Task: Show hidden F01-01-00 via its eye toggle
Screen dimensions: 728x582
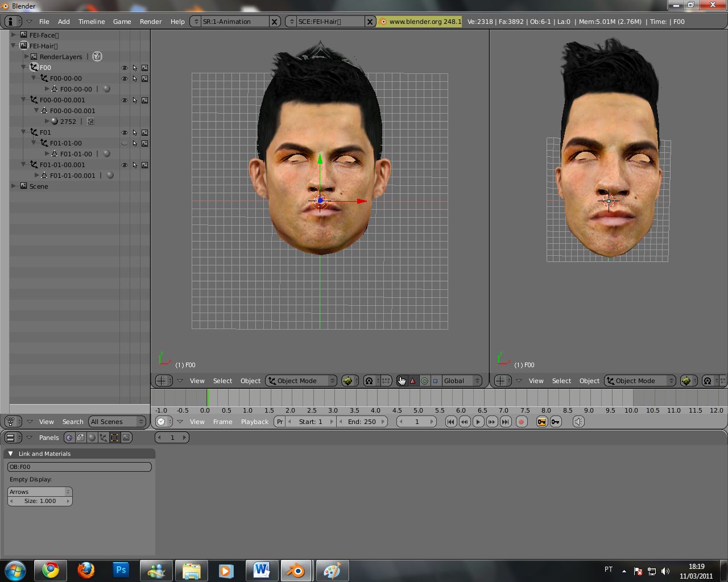Action: (x=125, y=143)
